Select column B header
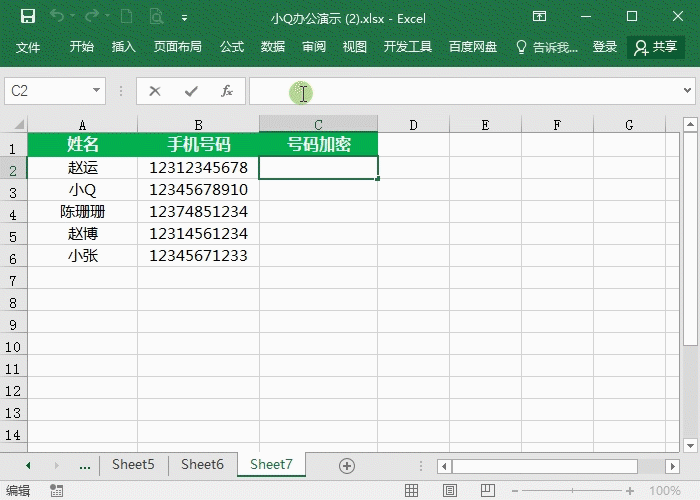 pyautogui.click(x=199, y=125)
